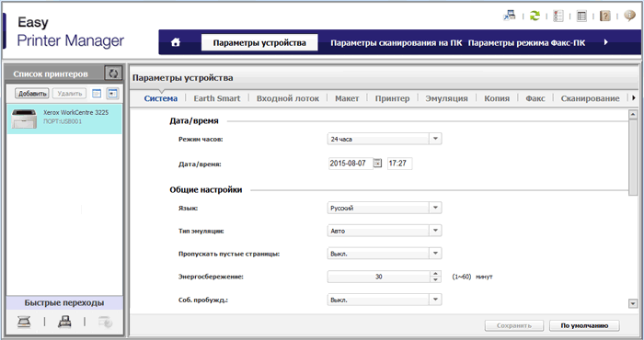The height and width of the screenshot is (340, 644).
Task: Click the Энергосбережение field showing 30
Action: (379, 277)
